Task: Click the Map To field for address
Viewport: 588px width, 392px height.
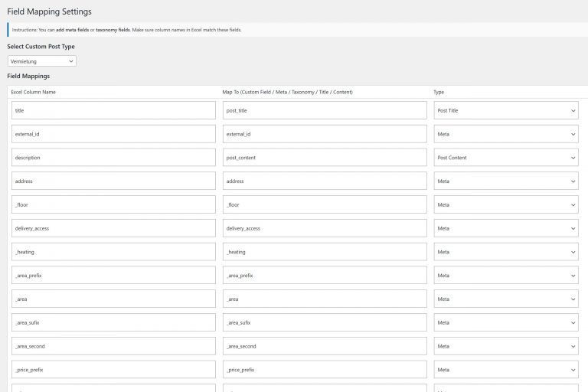Action: click(x=325, y=181)
